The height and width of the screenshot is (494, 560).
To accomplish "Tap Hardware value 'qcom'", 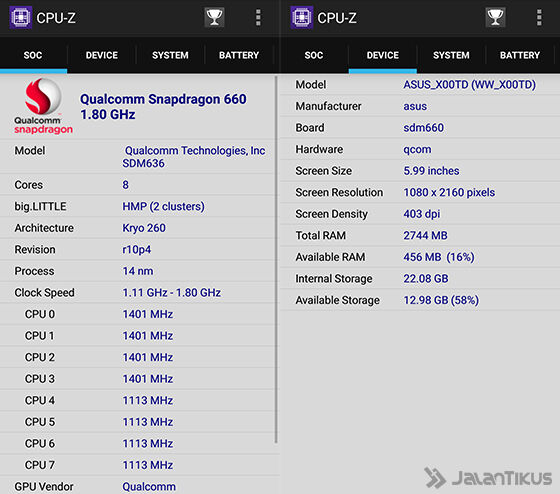I will click(417, 149).
